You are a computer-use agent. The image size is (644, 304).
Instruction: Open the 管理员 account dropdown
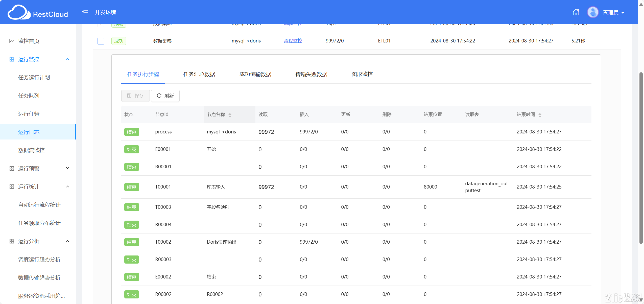click(613, 12)
